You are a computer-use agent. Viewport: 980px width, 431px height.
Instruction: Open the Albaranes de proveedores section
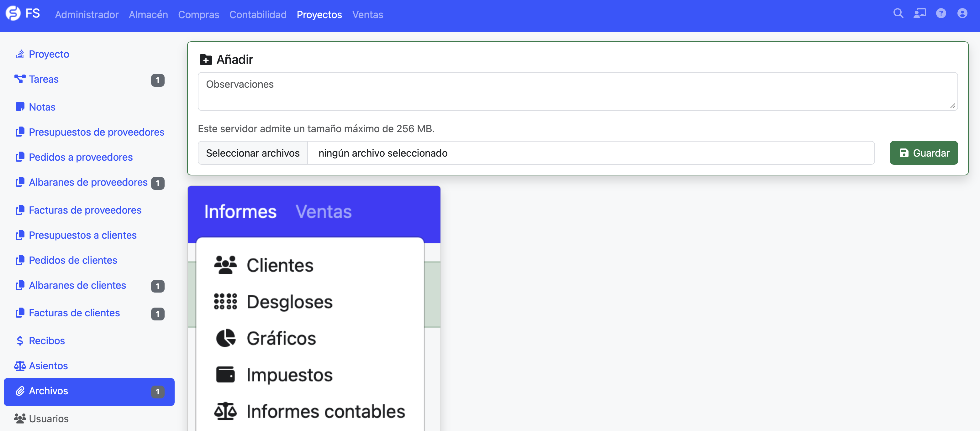click(88, 182)
